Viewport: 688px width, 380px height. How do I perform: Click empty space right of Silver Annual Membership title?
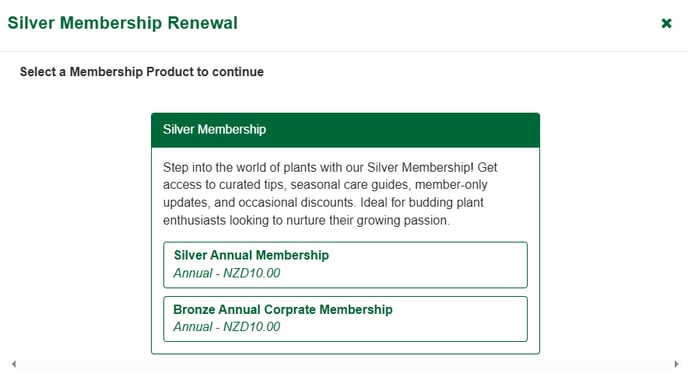tap(428, 255)
